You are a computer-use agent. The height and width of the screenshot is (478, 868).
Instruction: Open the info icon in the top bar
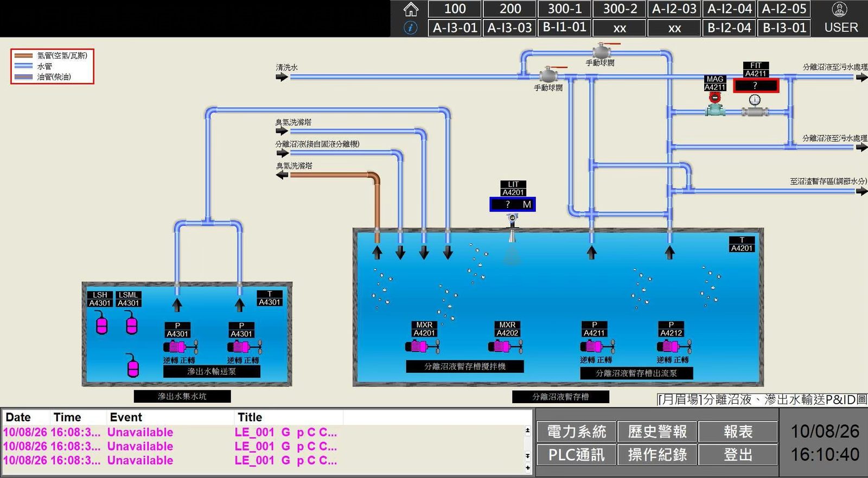(x=411, y=28)
